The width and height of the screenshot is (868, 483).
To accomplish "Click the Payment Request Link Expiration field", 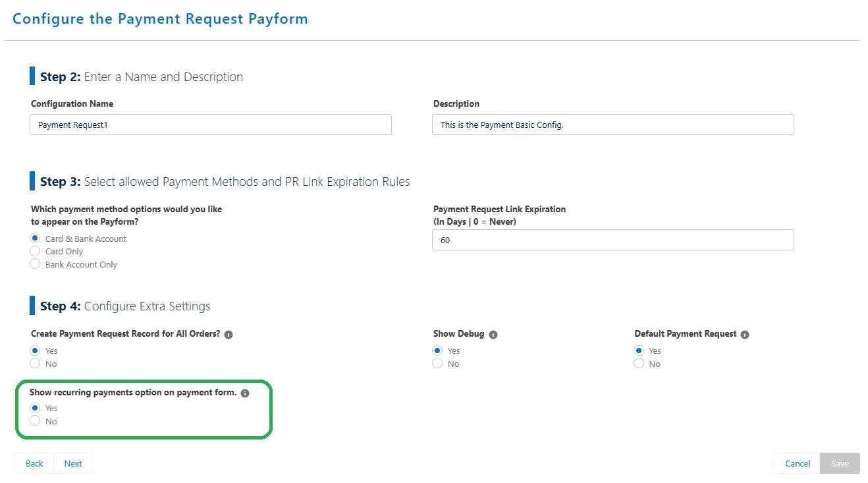I will coord(612,240).
